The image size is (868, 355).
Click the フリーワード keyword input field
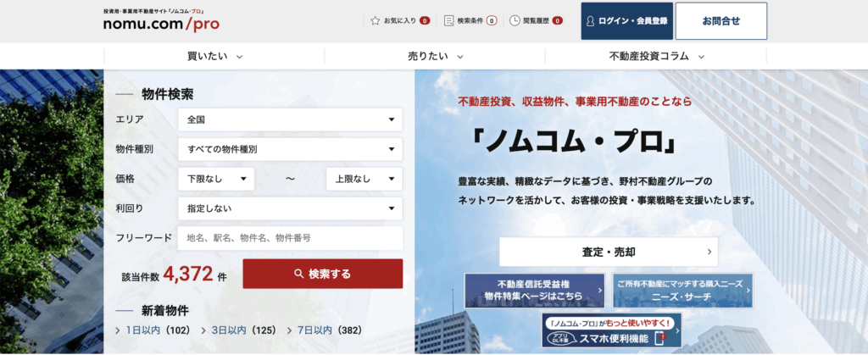click(x=290, y=238)
